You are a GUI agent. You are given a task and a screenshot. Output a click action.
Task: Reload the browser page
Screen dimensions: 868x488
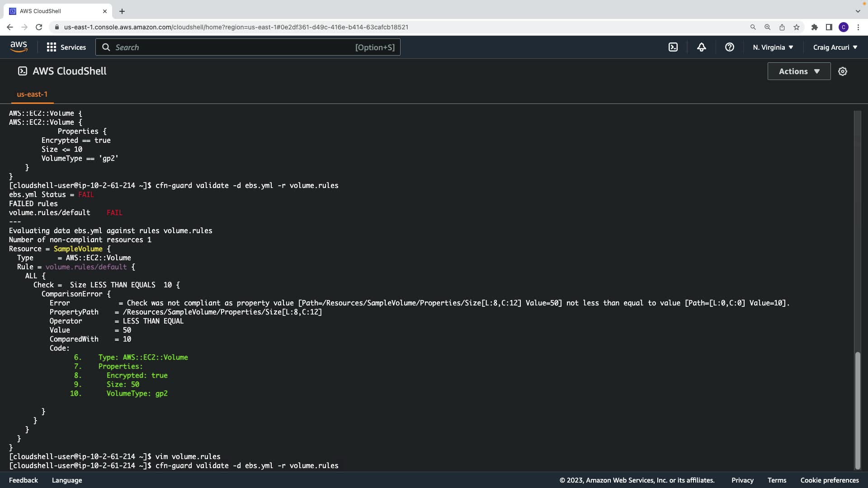[x=39, y=27]
